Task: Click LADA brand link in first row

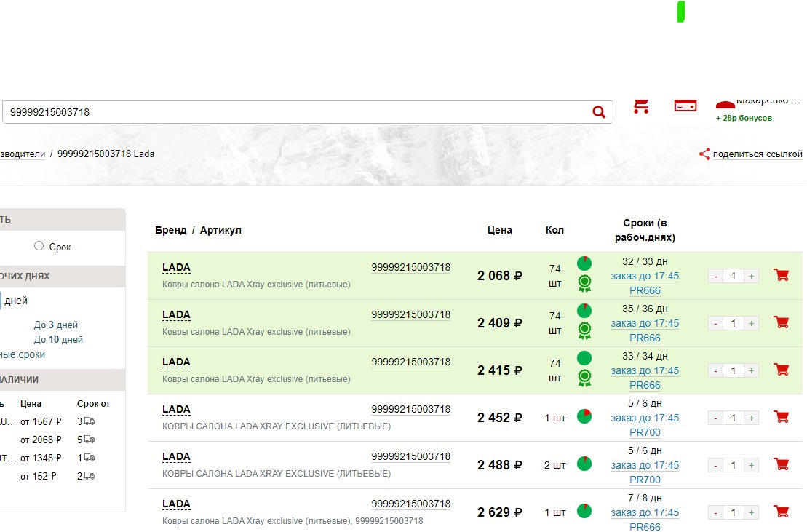Action: tap(176, 268)
